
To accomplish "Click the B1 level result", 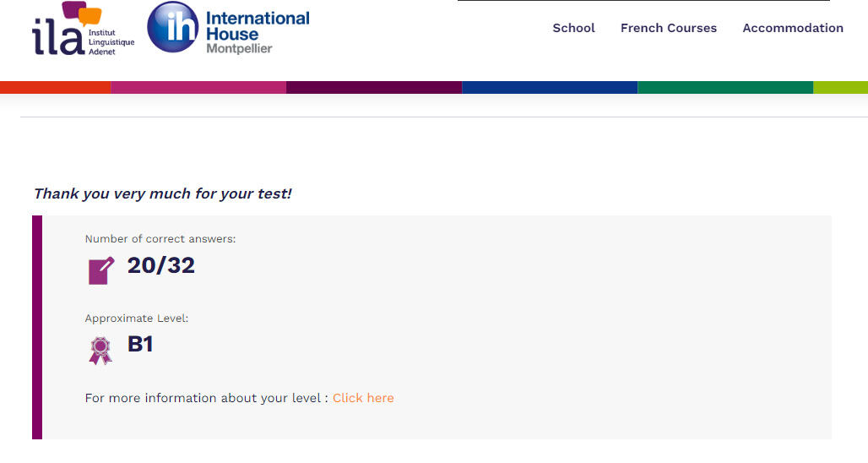I will click(140, 345).
